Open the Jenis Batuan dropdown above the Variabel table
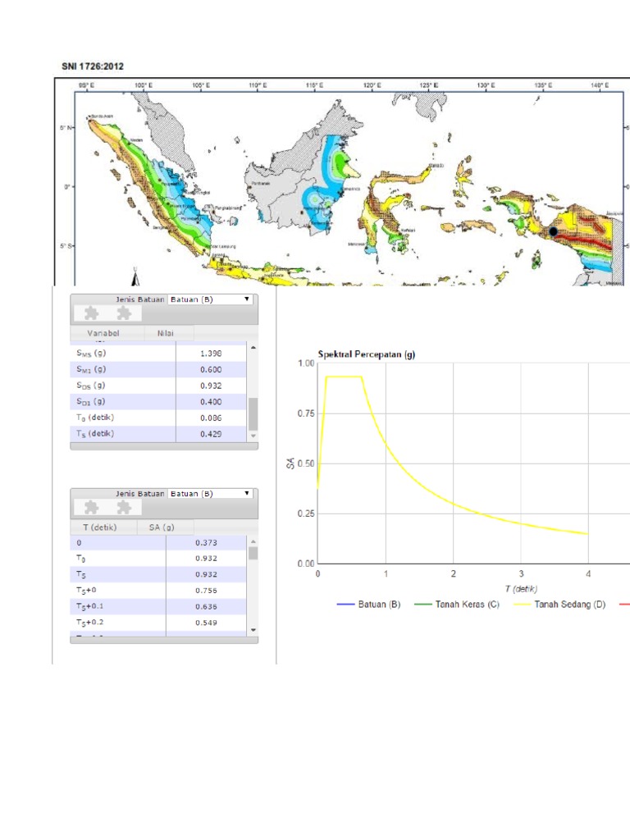Viewport: 630px width, 840px height. (211, 299)
